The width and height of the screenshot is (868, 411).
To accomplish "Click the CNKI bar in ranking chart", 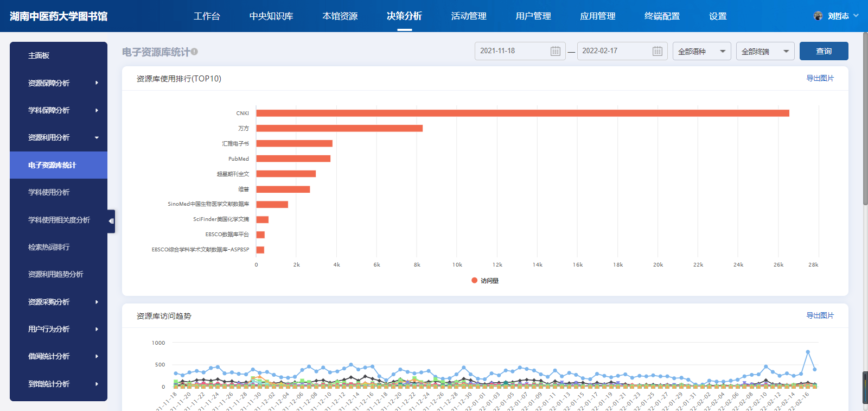I will coord(522,113).
